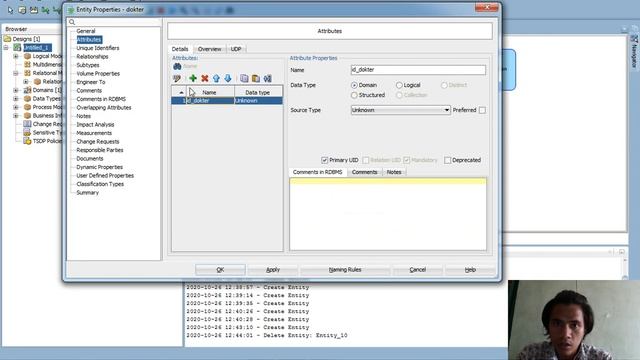This screenshot has height=360, width=640.
Task: Expand the Business Information tree node
Action: tap(16, 116)
